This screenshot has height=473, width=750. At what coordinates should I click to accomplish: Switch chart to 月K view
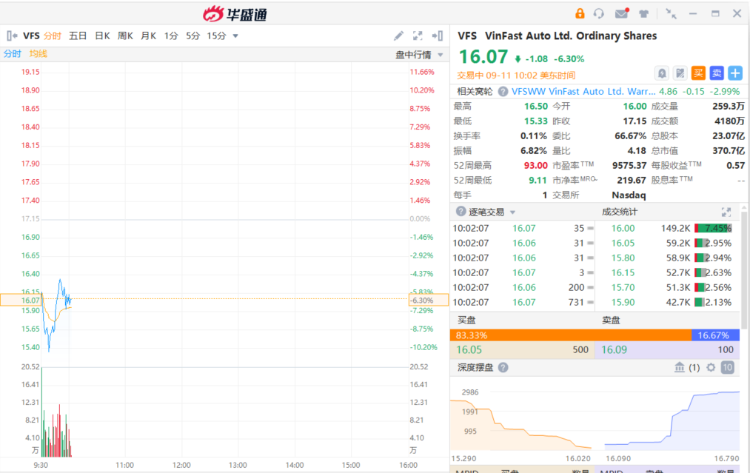pyautogui.click(x=148, y=36)
